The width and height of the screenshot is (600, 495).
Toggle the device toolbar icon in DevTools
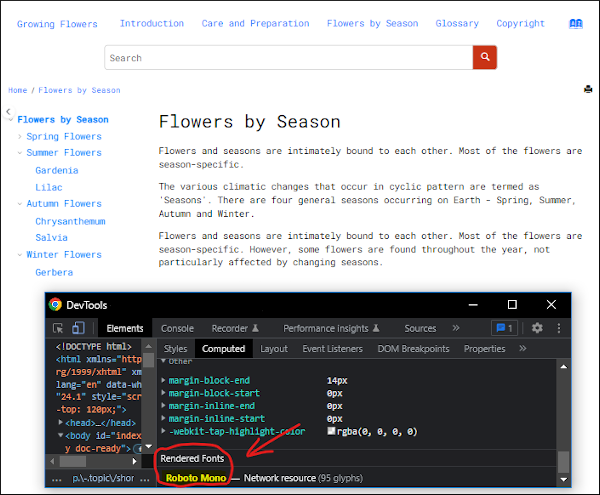pyautogui.click(x=79, y=328)
